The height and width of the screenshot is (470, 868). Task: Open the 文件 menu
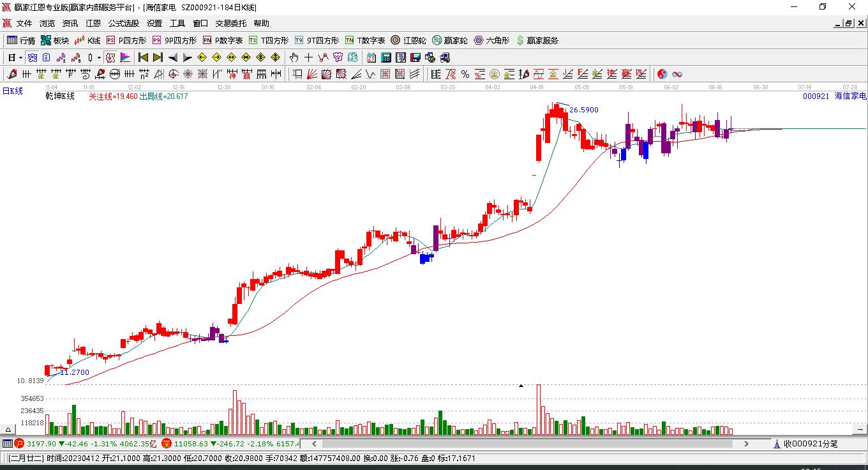pyautogui.click(x=24, y=24)
